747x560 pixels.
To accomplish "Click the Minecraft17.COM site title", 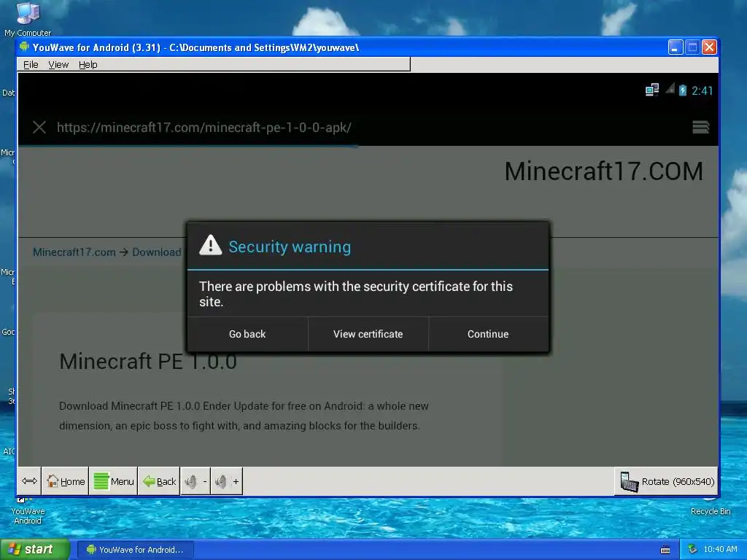I will coord(603,171).
